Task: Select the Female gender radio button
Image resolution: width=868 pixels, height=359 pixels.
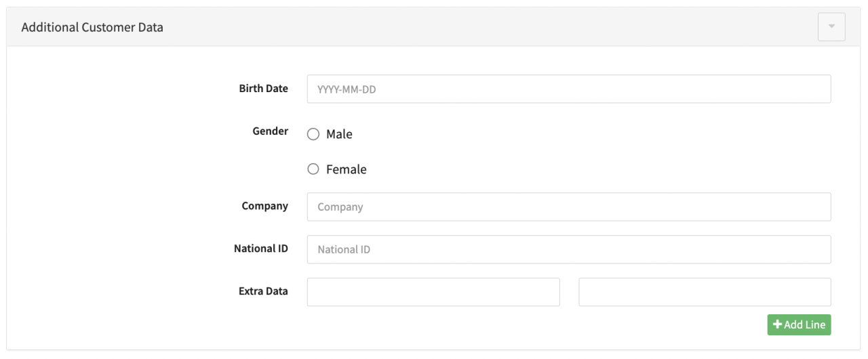Action: (313, 169)
